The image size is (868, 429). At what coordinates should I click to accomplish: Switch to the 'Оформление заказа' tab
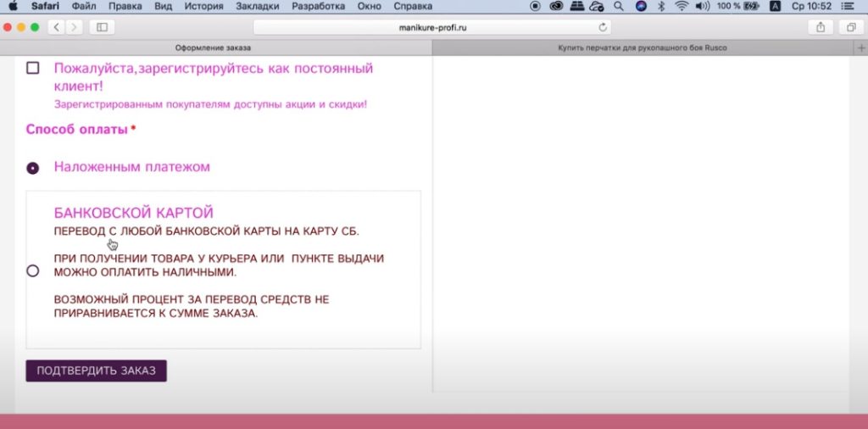click(215, 48)
